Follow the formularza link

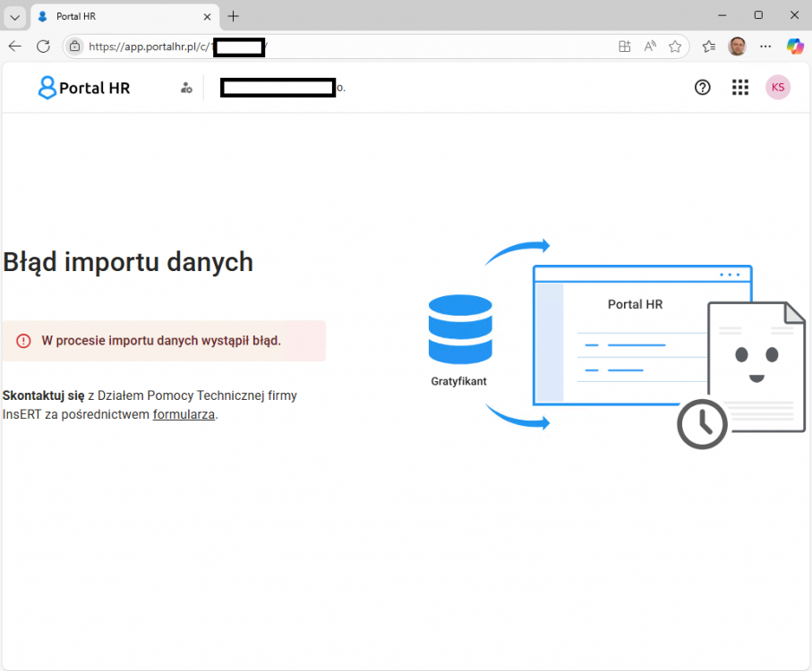pyautogui.click(x=184, y=414)
